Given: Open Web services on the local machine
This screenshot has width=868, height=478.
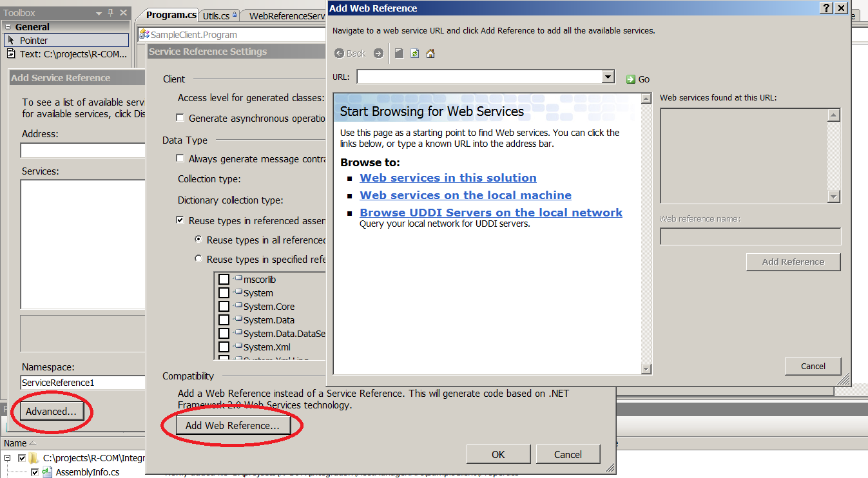Looking at the screenshot, I should pyautogui.click(x=465, y=195).
